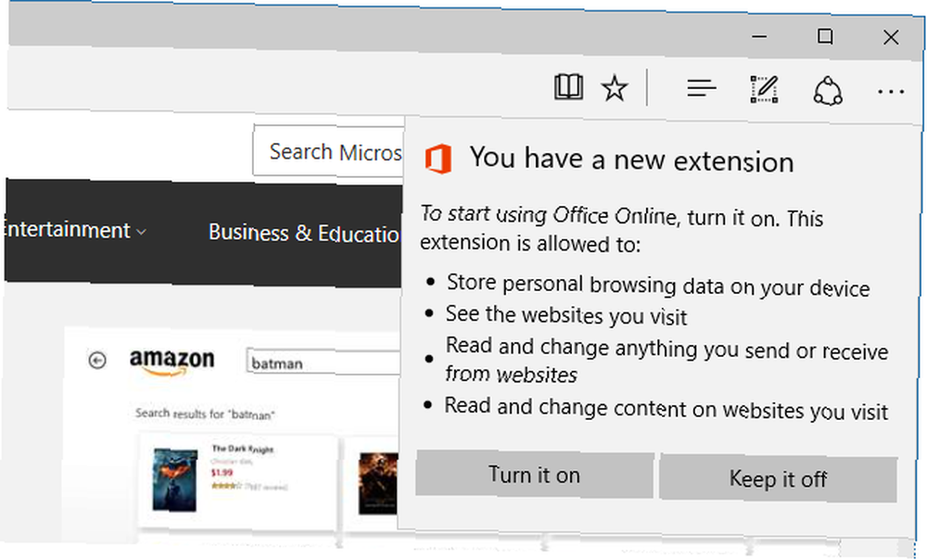Click the Amazon back arrow icon
This screenshot has width=927, height=560.
coord(97,360)
